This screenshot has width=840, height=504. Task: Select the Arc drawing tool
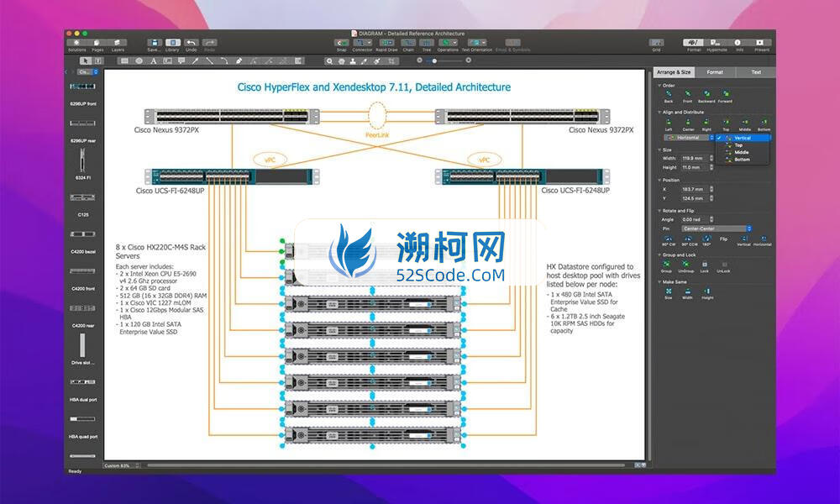pos(224,61)
